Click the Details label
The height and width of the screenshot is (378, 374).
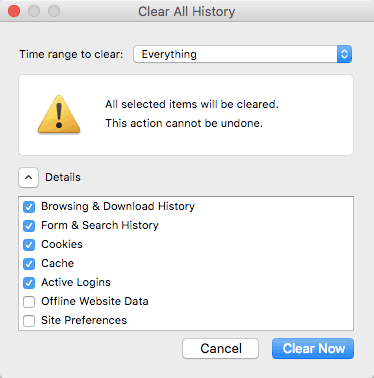coord(63,177)
